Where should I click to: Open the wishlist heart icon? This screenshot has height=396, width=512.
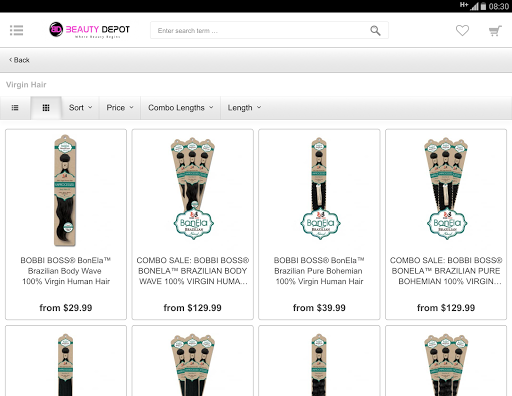tap(462, 30)
